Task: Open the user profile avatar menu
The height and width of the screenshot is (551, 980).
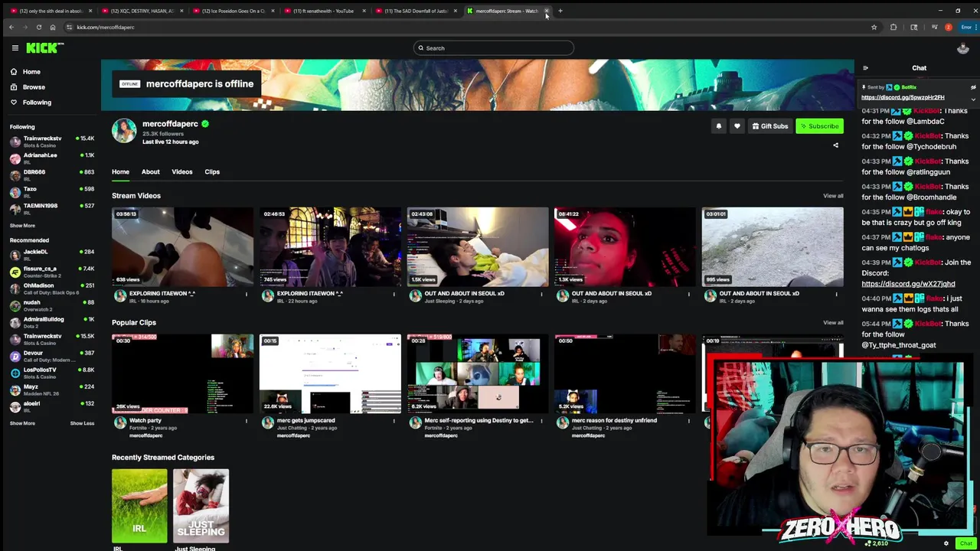Action: [x=963, y=48]
